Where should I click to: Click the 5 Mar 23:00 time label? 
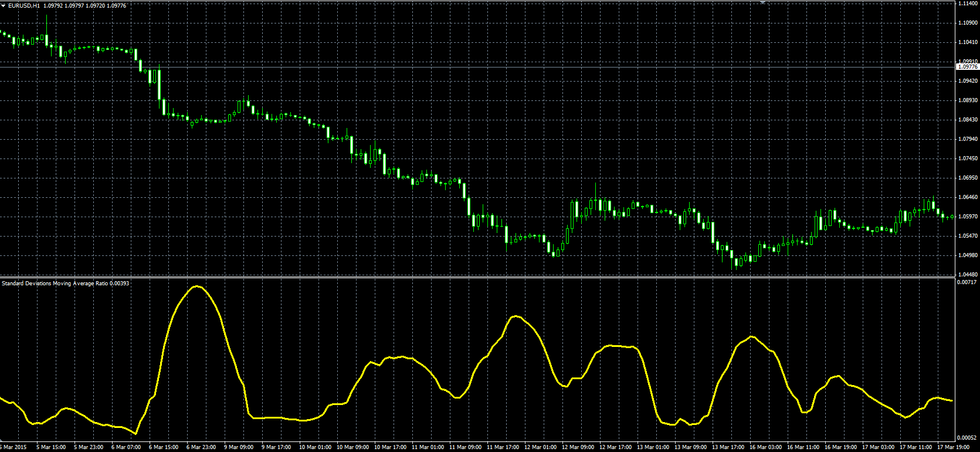[x=89, y=447]
